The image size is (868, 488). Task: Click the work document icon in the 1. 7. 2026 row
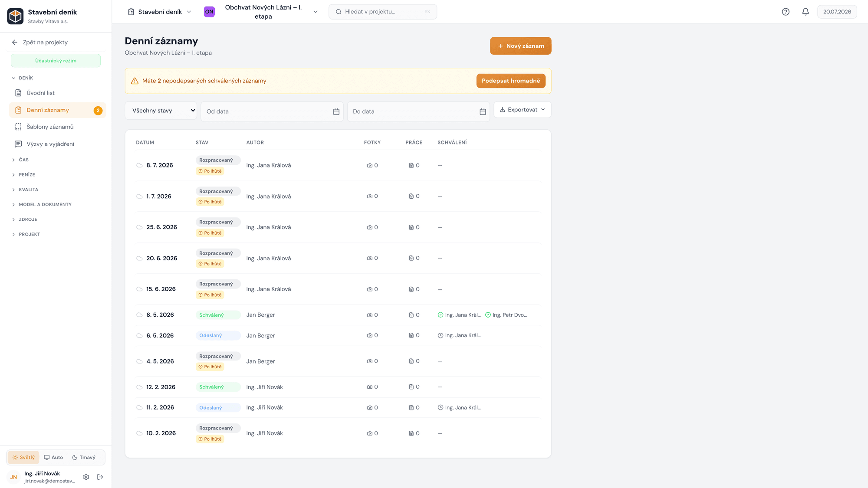click(411, 196)
